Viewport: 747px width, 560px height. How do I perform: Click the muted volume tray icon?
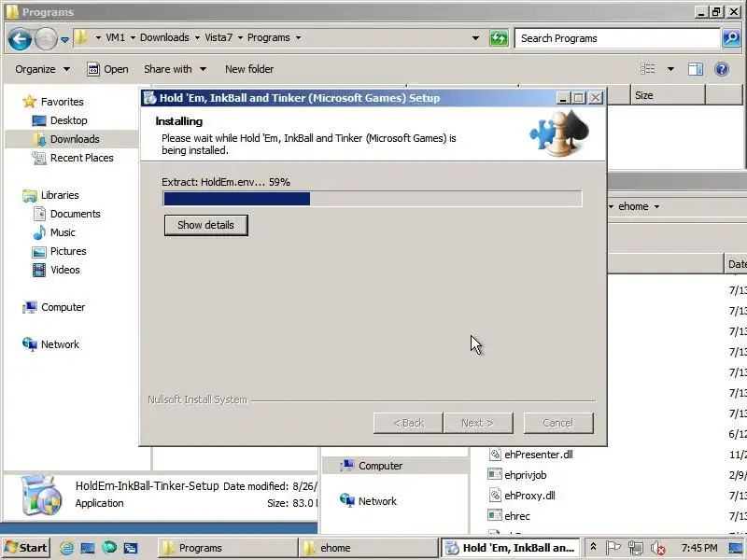658,549
